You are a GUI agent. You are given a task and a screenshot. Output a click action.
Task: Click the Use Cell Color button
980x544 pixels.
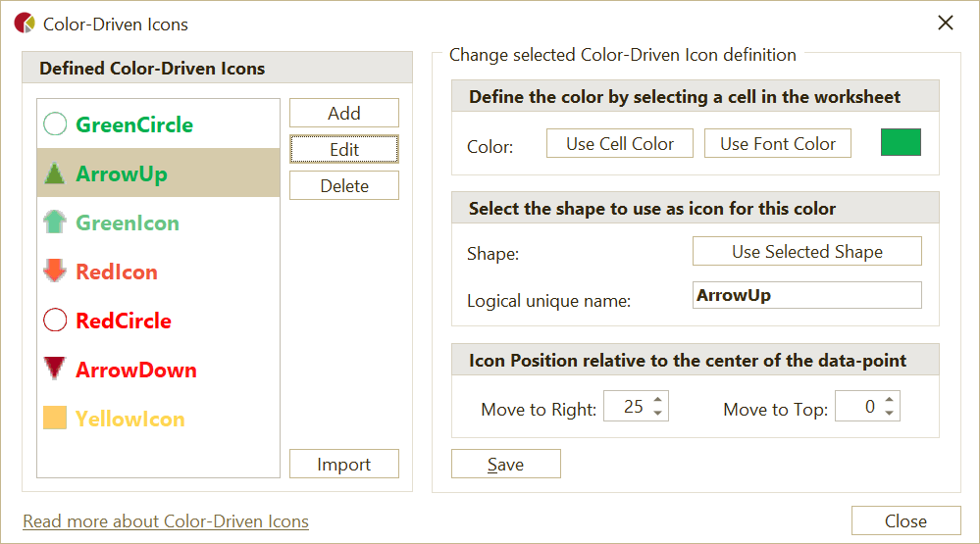pyautogui.click(x=620, y=144)
